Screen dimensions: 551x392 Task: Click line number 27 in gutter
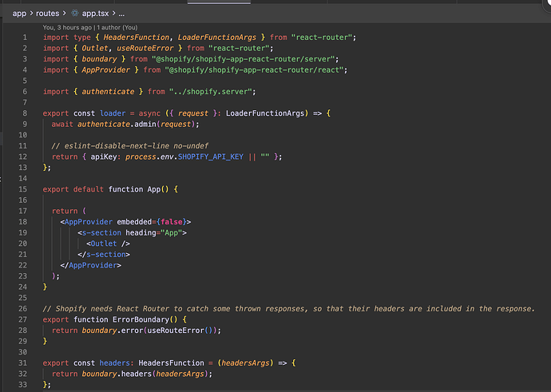point(23,319)
